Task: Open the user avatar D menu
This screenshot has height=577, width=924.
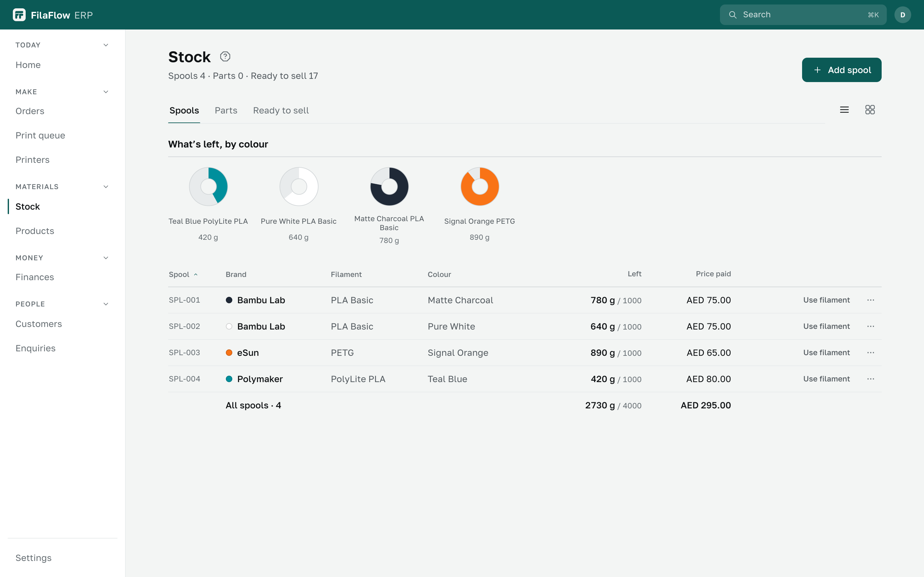Action: (x=903, y=15)
